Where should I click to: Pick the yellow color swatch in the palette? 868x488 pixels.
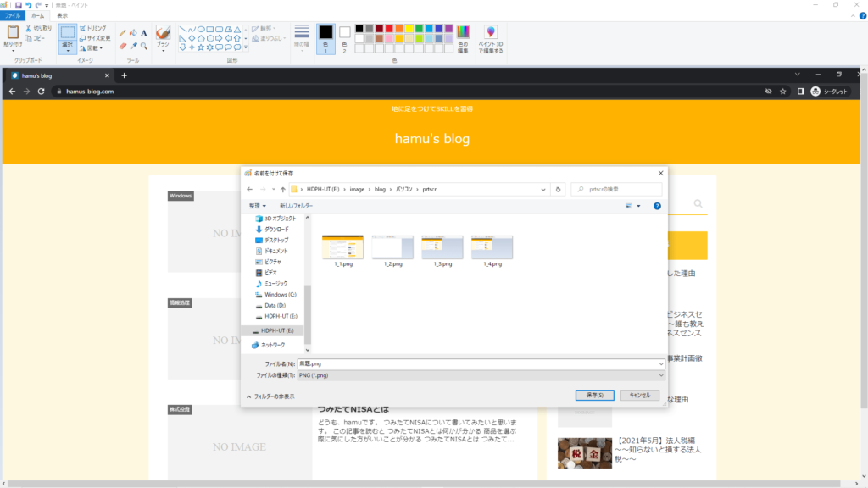[x=409, y=29]
